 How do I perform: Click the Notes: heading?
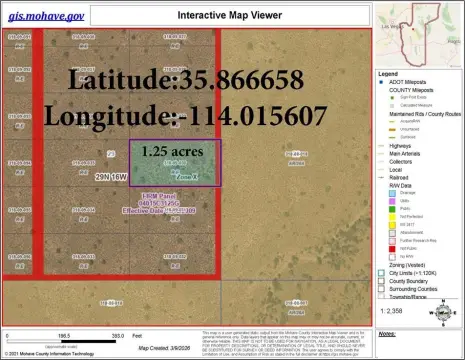387,334
